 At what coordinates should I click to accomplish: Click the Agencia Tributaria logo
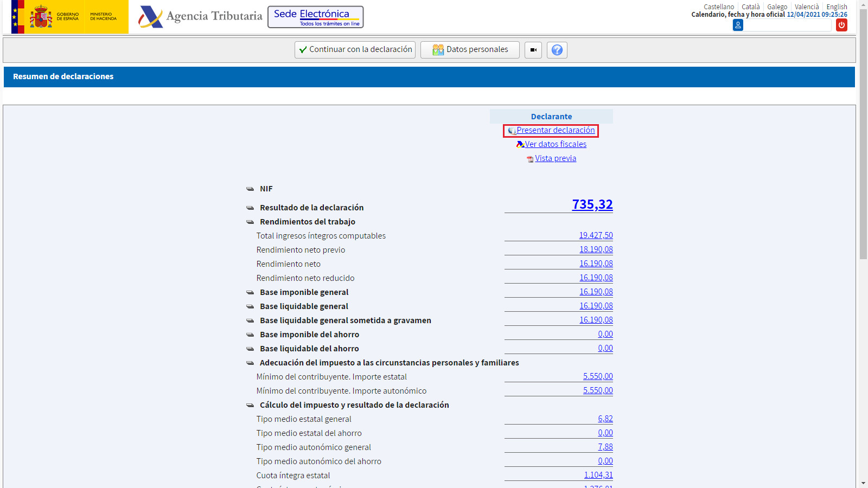pyautogui.click(x=200, y=16)
